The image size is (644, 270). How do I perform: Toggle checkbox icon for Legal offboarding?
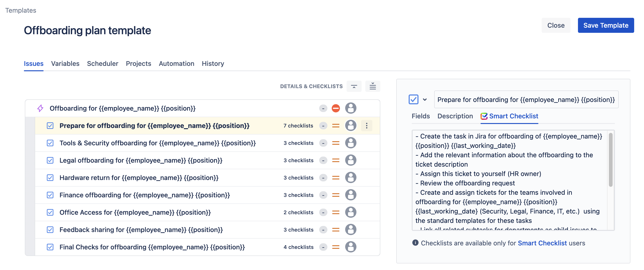(50, 160)
